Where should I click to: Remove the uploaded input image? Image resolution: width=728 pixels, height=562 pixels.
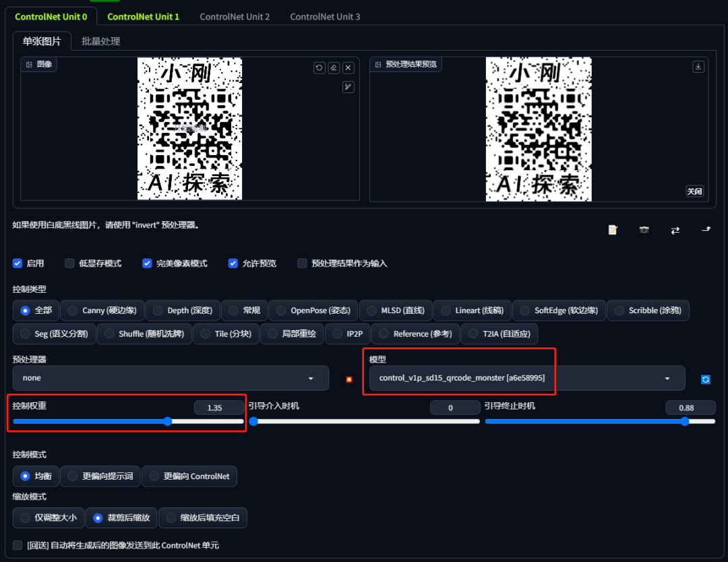point(348,68)
